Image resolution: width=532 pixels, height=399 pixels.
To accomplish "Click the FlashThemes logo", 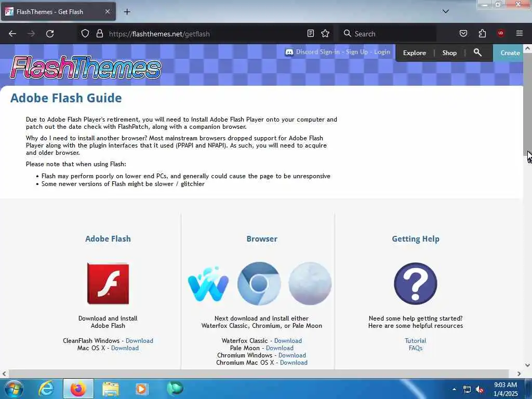I will (86, 68).
